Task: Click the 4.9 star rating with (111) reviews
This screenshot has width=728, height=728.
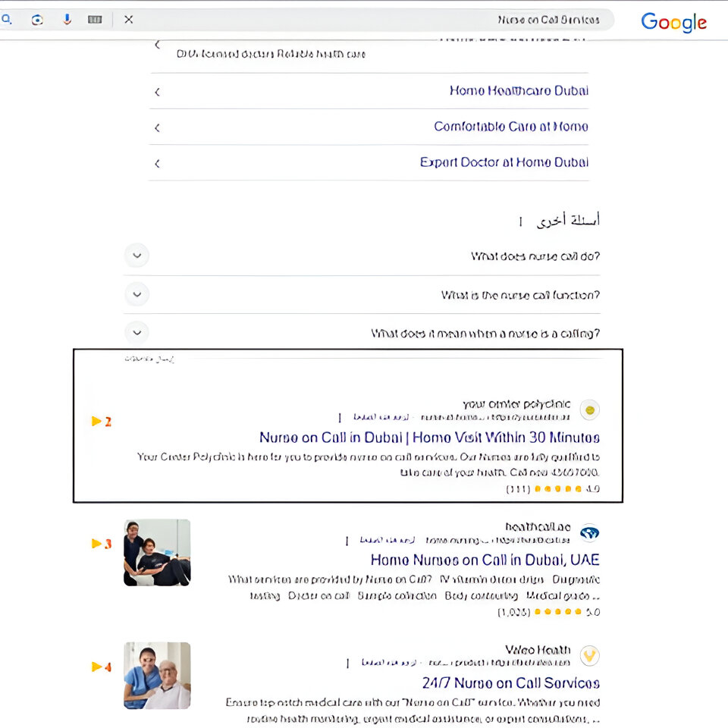Action: [553, 489]
